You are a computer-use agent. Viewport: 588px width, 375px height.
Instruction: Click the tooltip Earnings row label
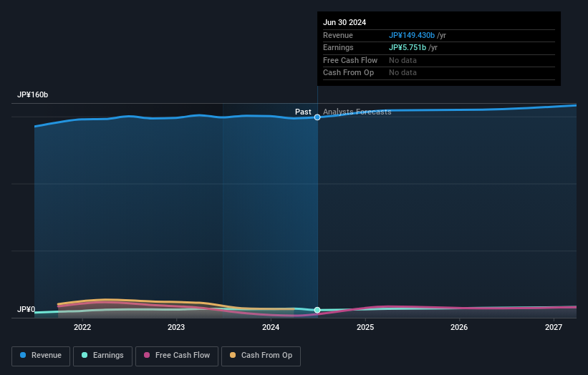coord(338,47)
